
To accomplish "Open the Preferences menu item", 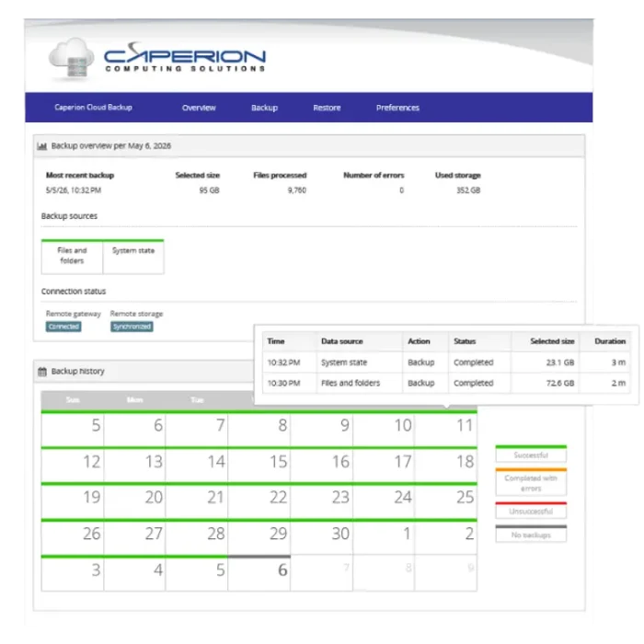I will coord(397,108).
